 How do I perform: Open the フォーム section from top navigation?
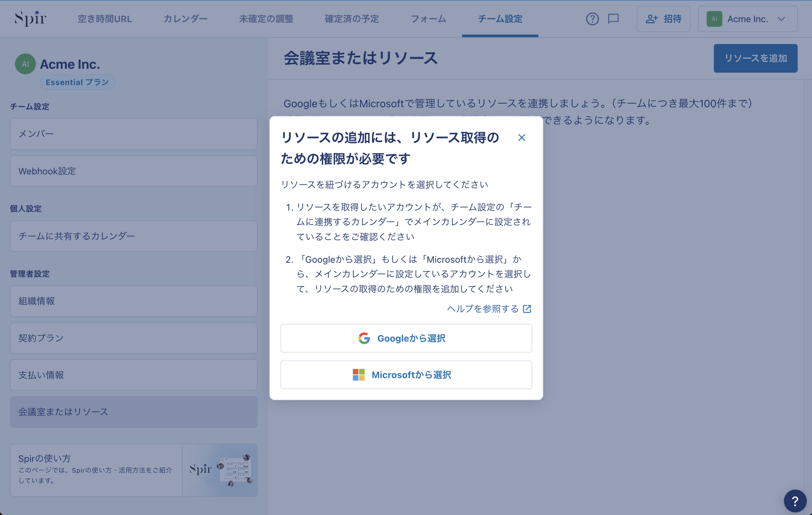(428, 18)
